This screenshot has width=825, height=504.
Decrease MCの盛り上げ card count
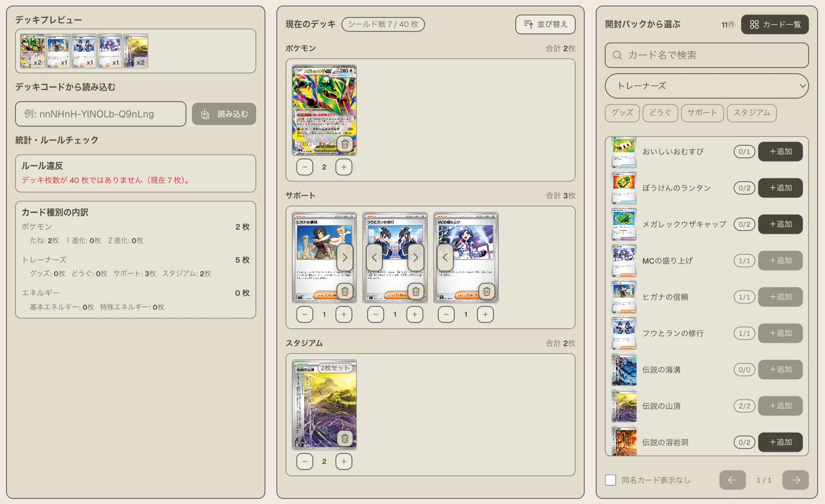446,314
